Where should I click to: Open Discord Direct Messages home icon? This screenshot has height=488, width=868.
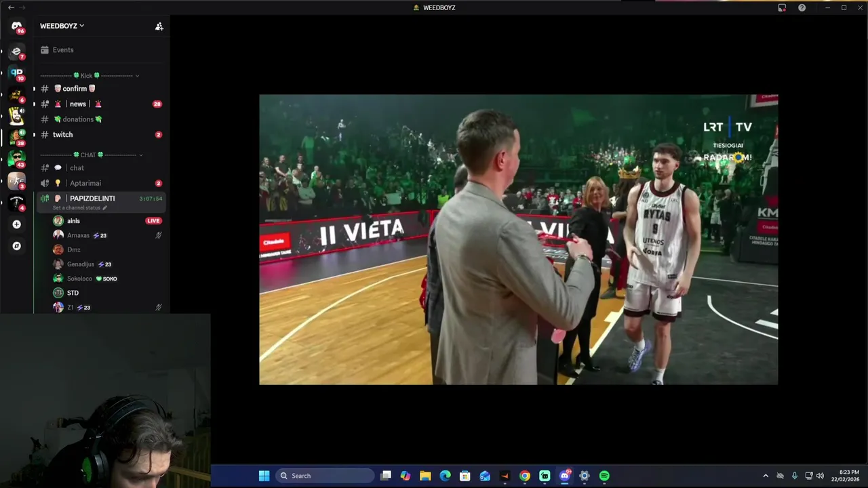pyautogui.click(x=16, y=26)
